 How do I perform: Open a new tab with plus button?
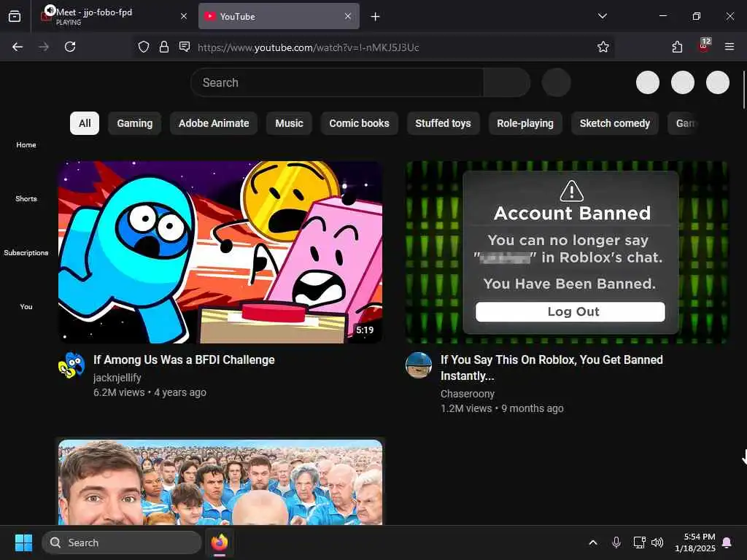(x=376, y=17)
